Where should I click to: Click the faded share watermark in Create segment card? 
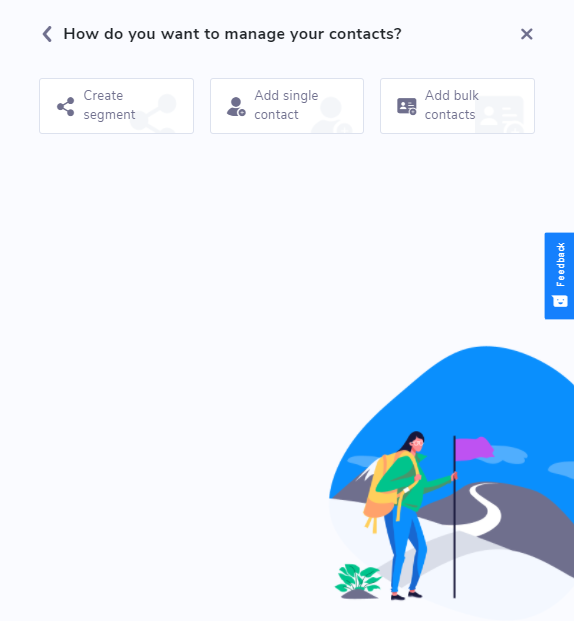pyautogui.click(x=154, y=113)
